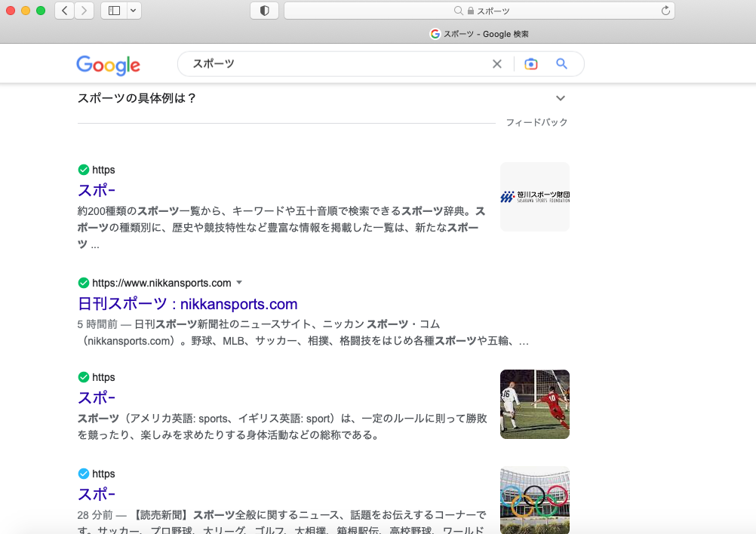Open the privacy report shield icon
The width and height of the screenshot is (756, 534).
[264, 11]
